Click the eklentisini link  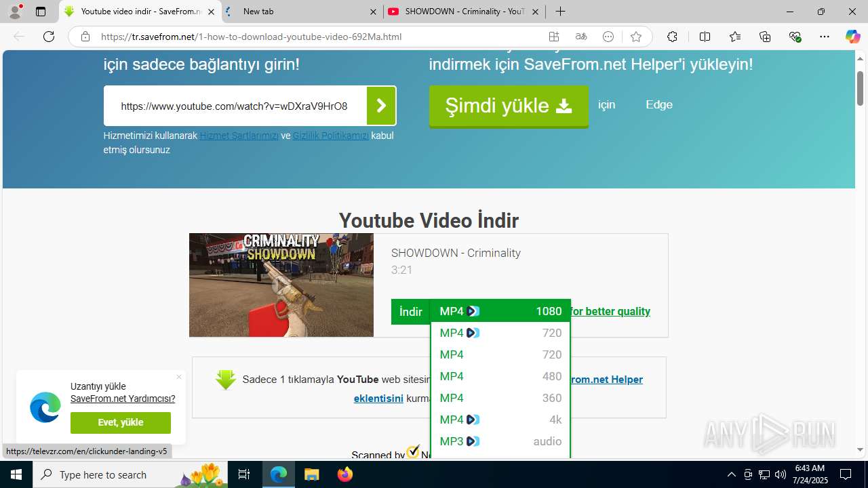[378, 398]
